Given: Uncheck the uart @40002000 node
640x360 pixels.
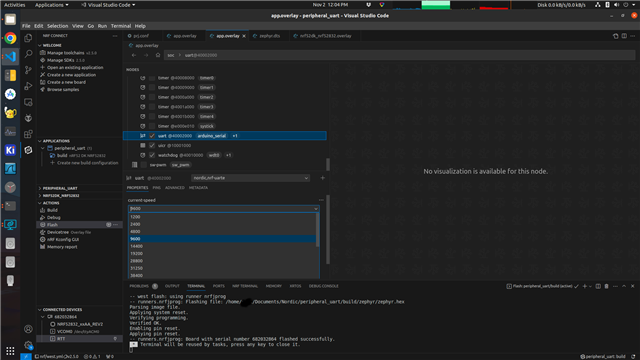Looking at the screenshot, I should pos(152,136).
